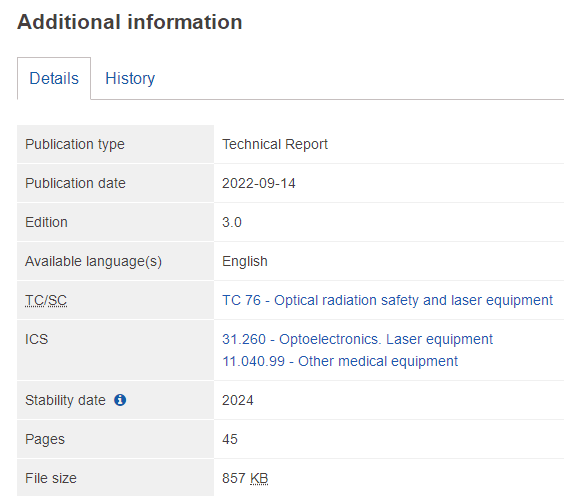The image size is (564, 496).
Task: Click the File size label
Action: pyautogui.click(x=51, y=478)
